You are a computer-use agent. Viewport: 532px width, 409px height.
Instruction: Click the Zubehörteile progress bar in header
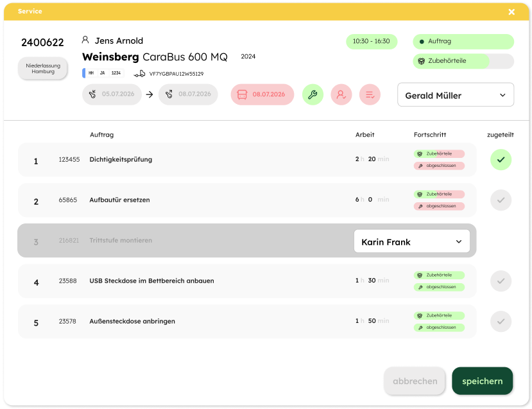pos(463,61)
